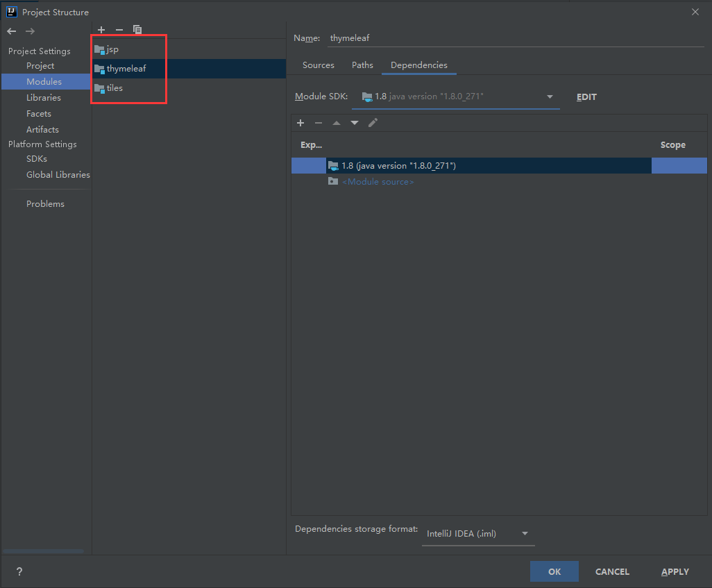Click the Scope column header

[x=672, y=145]
